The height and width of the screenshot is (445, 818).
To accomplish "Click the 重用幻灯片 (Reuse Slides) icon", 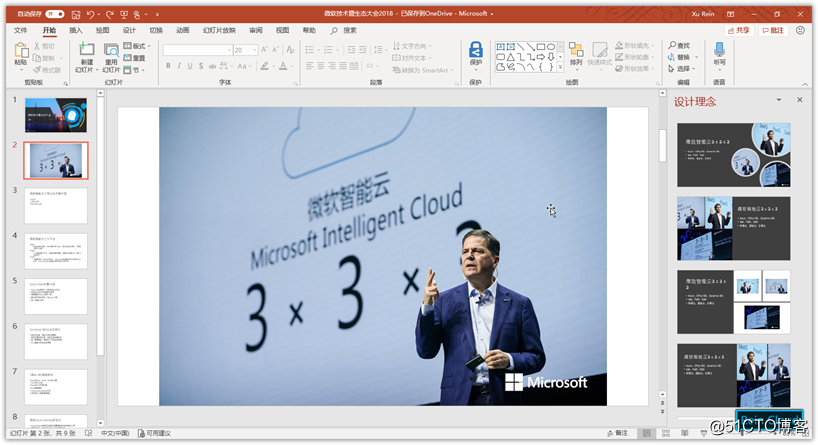I will tap(111, 50).
